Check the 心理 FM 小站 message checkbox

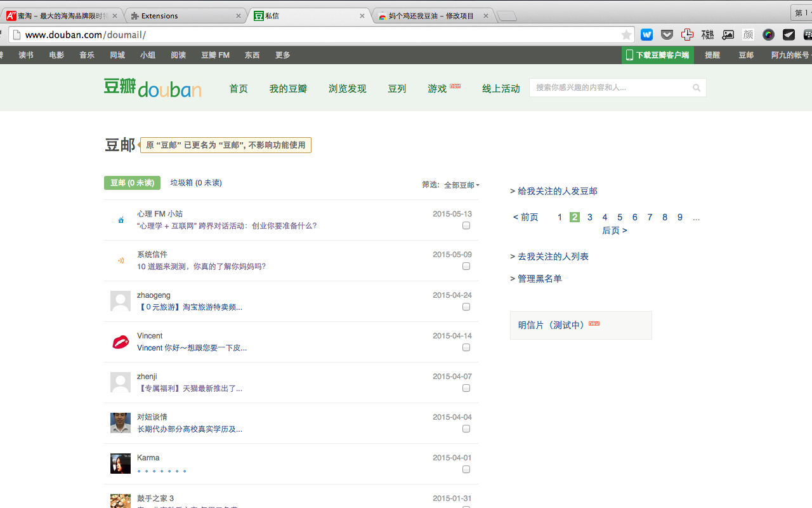pyautogui.click(x=466, y=226)
